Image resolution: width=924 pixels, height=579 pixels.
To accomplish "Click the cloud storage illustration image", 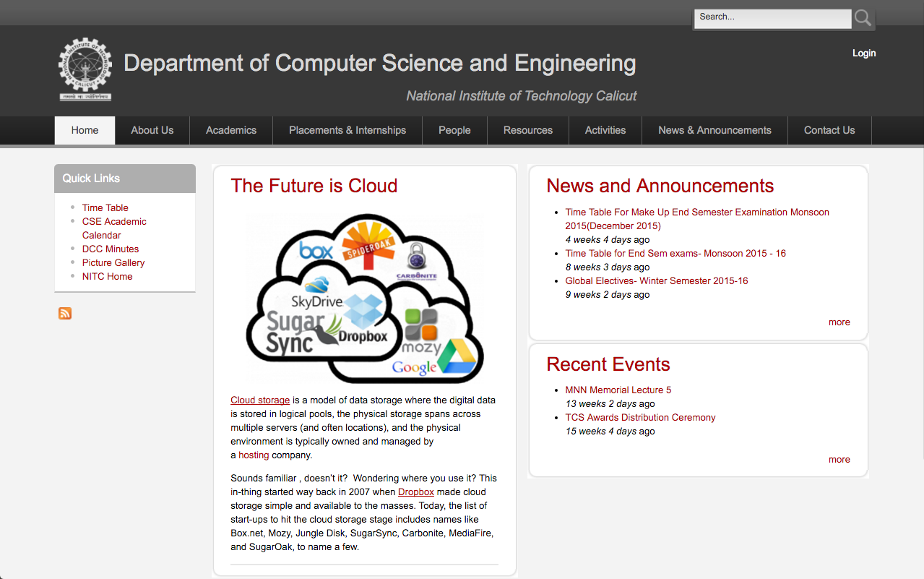I will click(365, 298).
